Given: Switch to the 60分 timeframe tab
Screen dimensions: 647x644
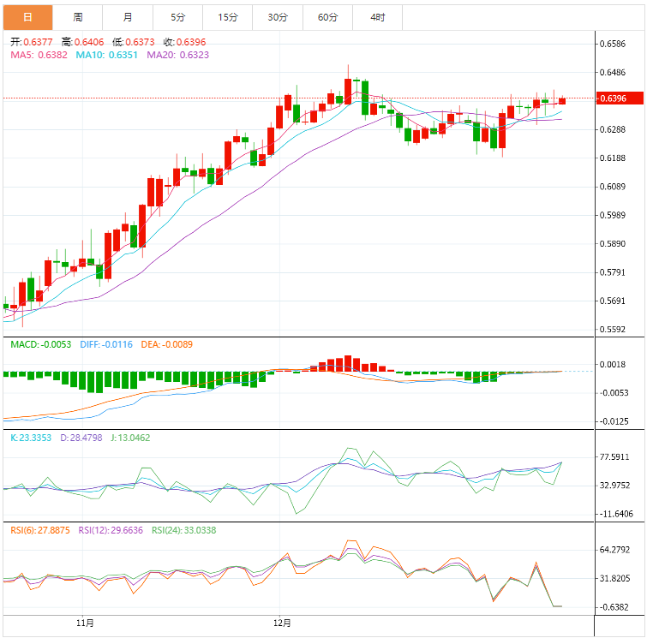Looking at the screenshot, I should tap(327, 17).
